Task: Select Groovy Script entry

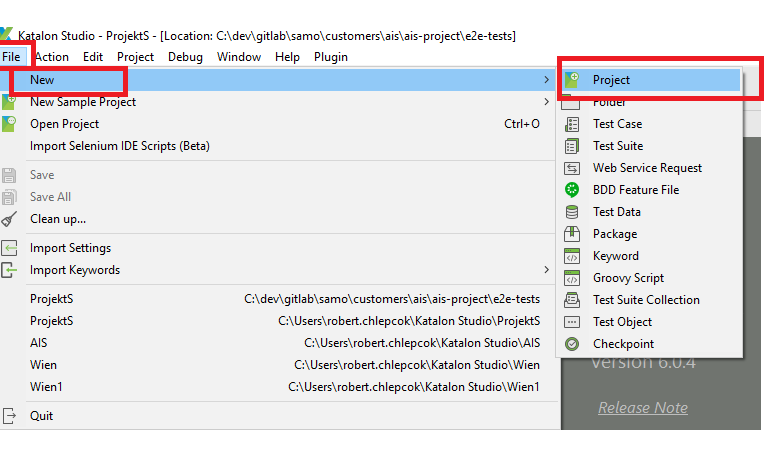Action: coord(650,278)
